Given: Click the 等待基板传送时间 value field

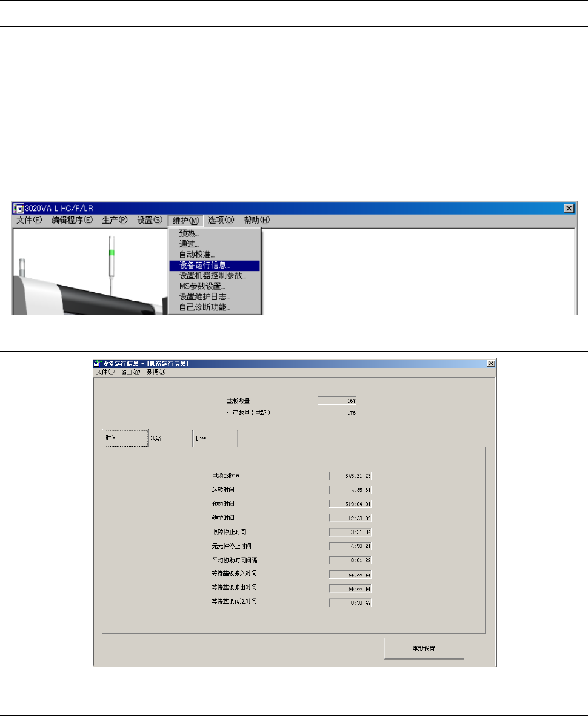Looking at the screenshot, I should coord(350,603).
